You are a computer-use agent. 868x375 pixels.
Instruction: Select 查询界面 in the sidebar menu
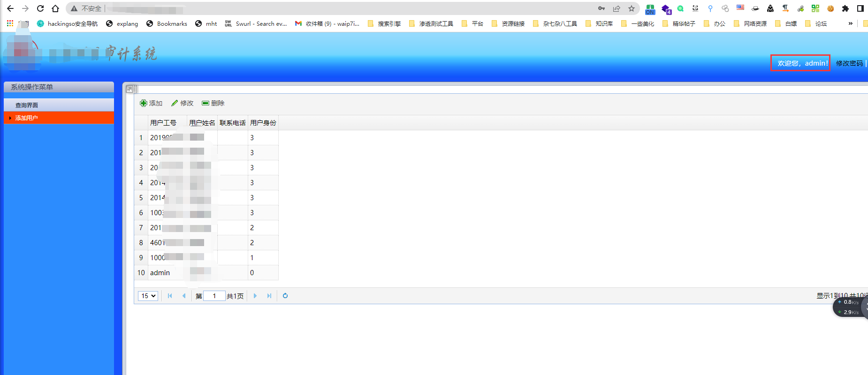point(27,105)
